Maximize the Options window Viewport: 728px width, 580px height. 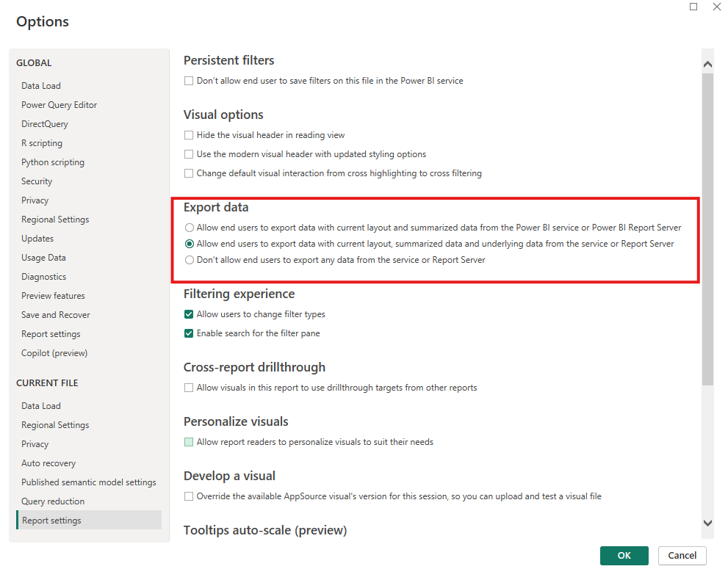tap(693, 7)
